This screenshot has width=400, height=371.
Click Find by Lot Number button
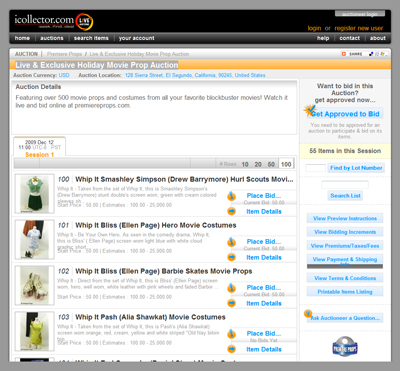coord(356,168)
